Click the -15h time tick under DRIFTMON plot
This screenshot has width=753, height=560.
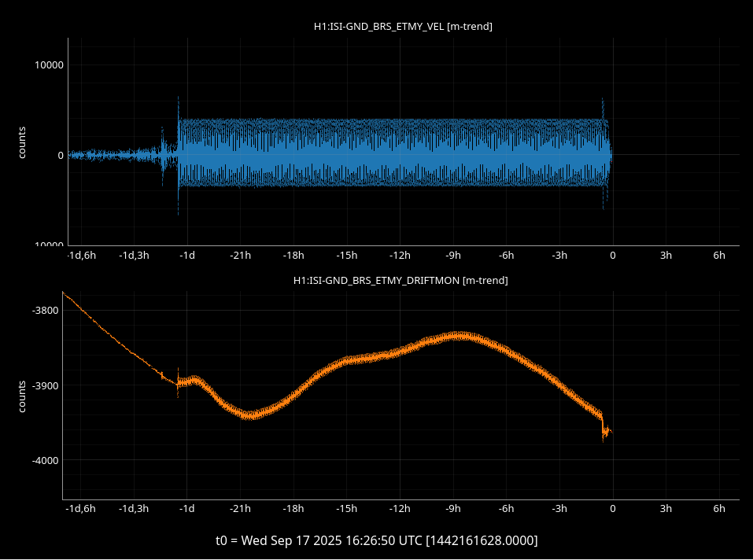point(346,509)
